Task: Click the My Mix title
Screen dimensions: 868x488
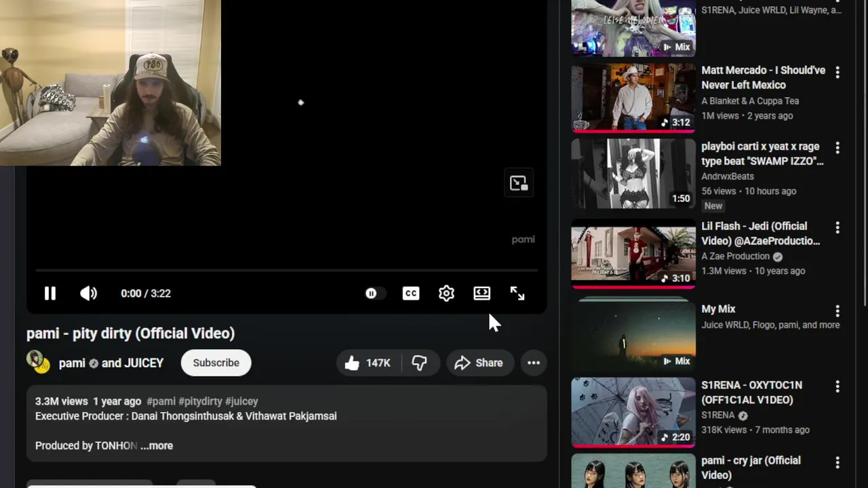Action: coord(718,309)
